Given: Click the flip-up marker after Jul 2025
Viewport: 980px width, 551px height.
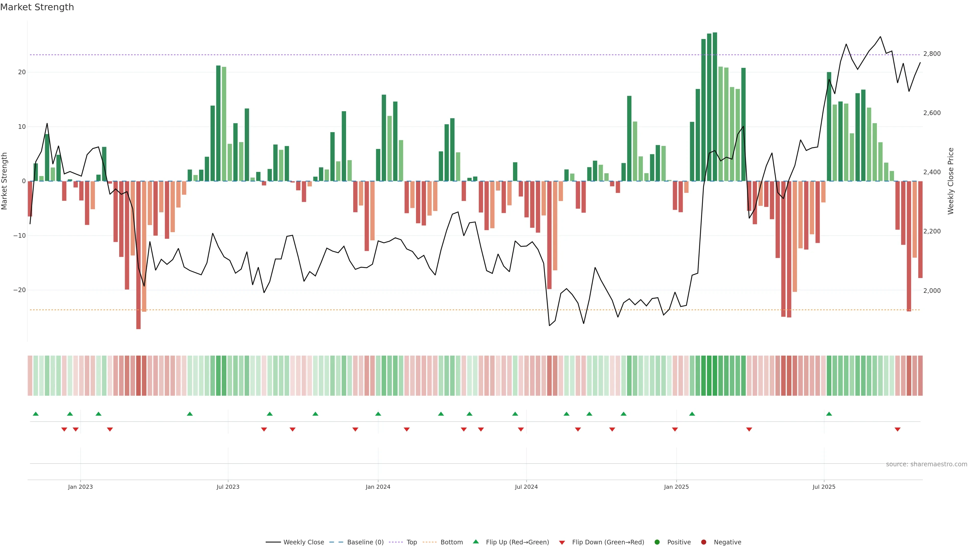Looking at the screenshot, I should pyautogui.click(x=829, y=414).
